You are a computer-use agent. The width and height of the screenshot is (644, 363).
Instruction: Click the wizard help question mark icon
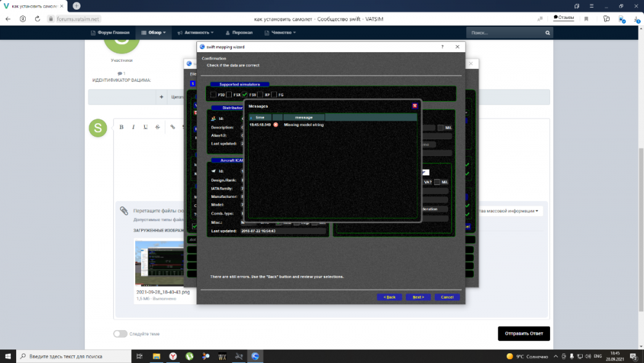442,47
